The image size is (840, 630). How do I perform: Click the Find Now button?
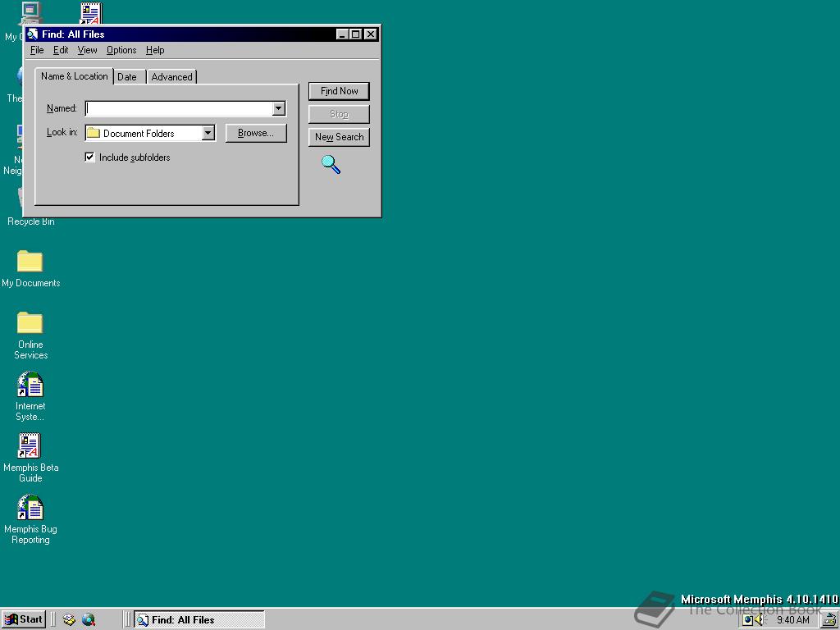click(x=339, y=91)
